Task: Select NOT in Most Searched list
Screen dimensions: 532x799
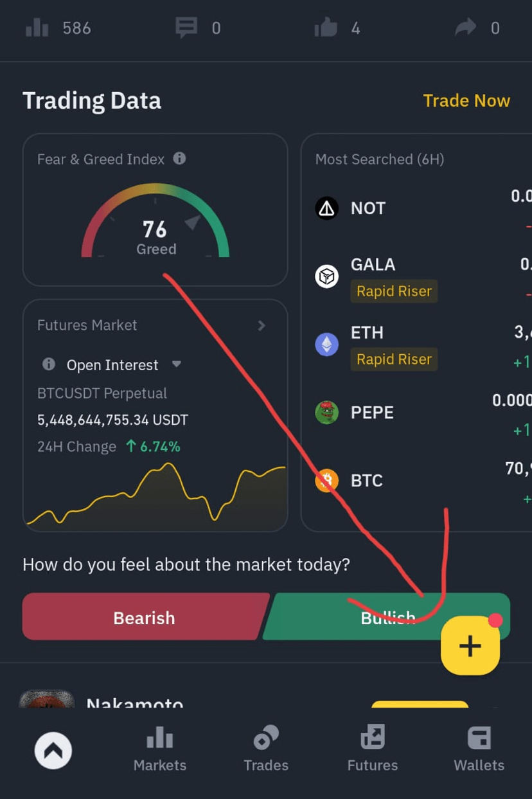Action: [x=368, y=208]
